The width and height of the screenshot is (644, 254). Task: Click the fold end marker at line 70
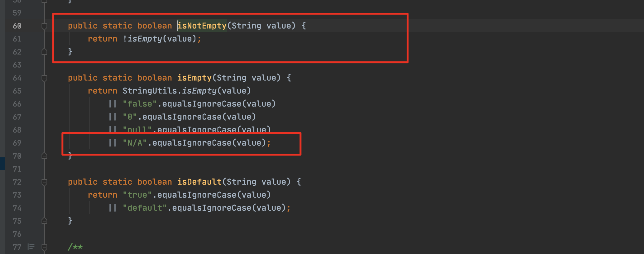coord(44,156)
